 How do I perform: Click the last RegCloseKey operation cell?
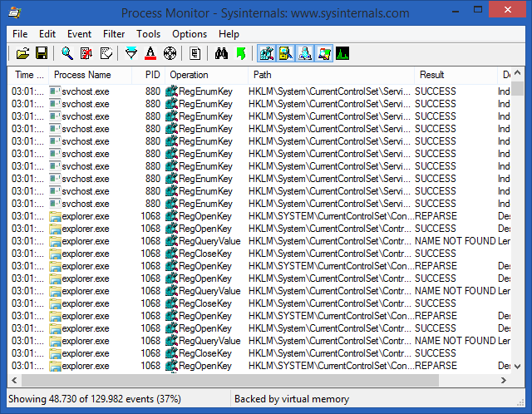pyautogui.click(x=205, y=353)
